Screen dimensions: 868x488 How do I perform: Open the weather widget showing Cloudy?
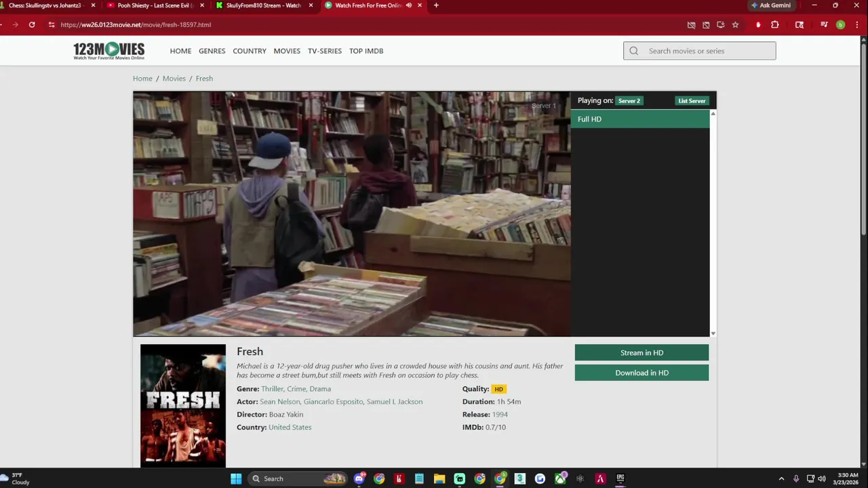pyautogui.click(x=16, y=479)
